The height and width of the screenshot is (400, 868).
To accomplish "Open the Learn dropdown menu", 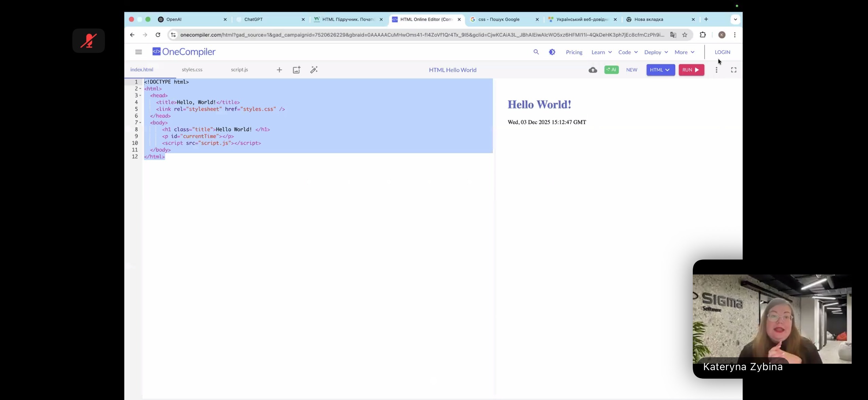I will click(x=601, y=52).
